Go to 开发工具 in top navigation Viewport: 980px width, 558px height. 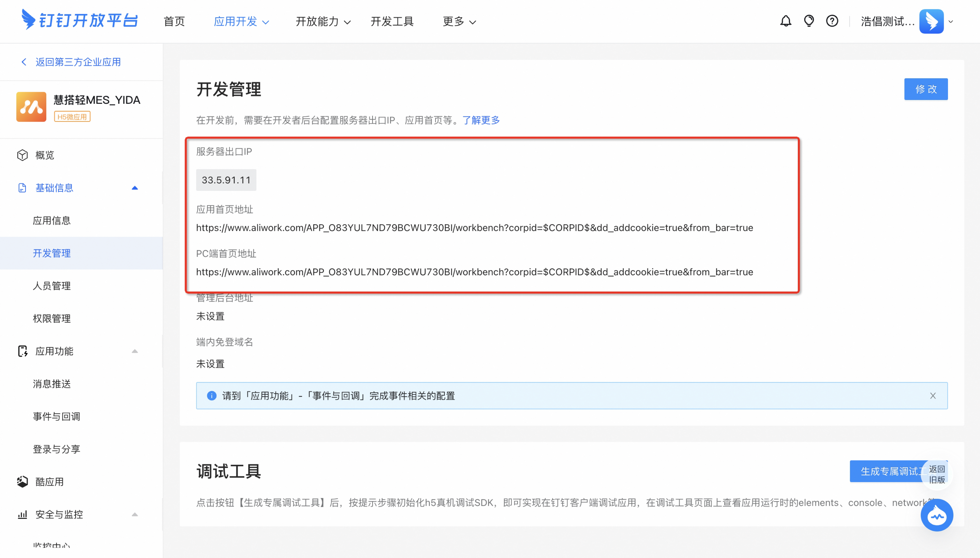coord(392,21)
